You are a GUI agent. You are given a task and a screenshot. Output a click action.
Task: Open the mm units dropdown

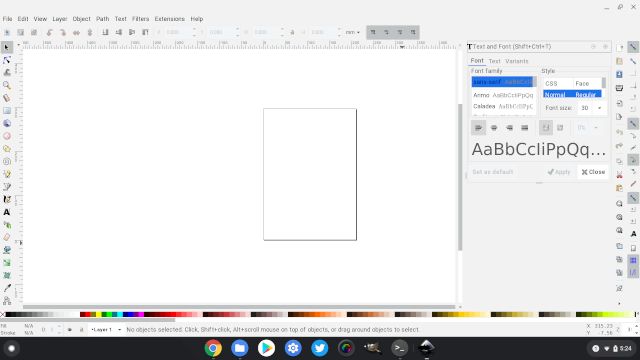pos(353,32)
